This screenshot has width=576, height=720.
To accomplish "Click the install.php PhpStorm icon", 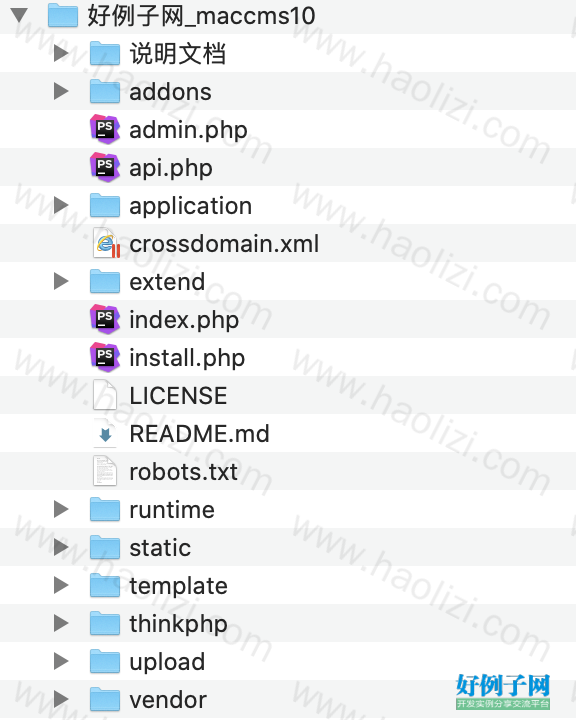I will point(105,357).
